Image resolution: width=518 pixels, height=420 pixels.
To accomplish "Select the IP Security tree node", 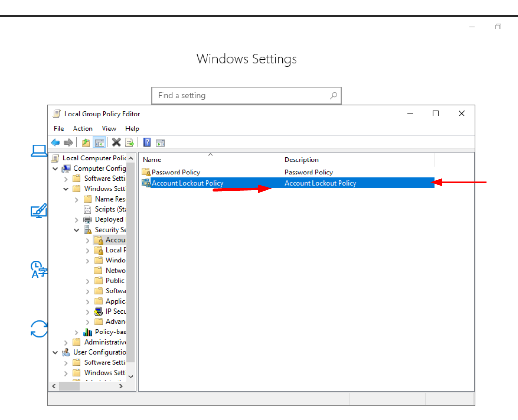I will [116, 311].
